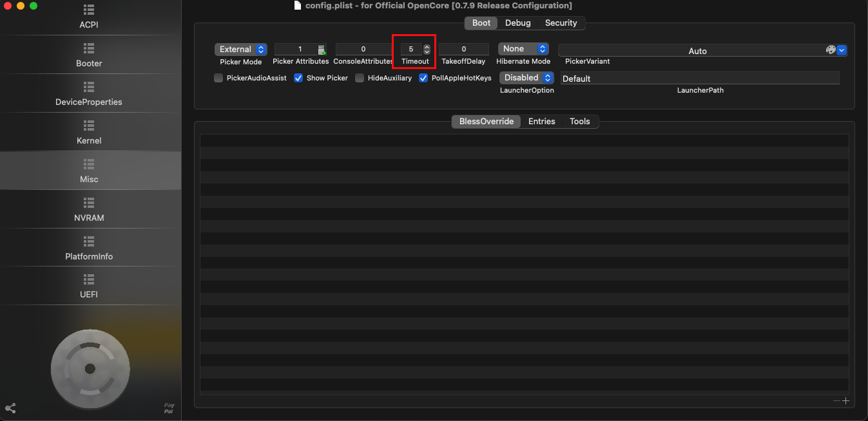Screen dimensions: 868x421
Task: Switch to the Security tab
Action: point(561,23)
